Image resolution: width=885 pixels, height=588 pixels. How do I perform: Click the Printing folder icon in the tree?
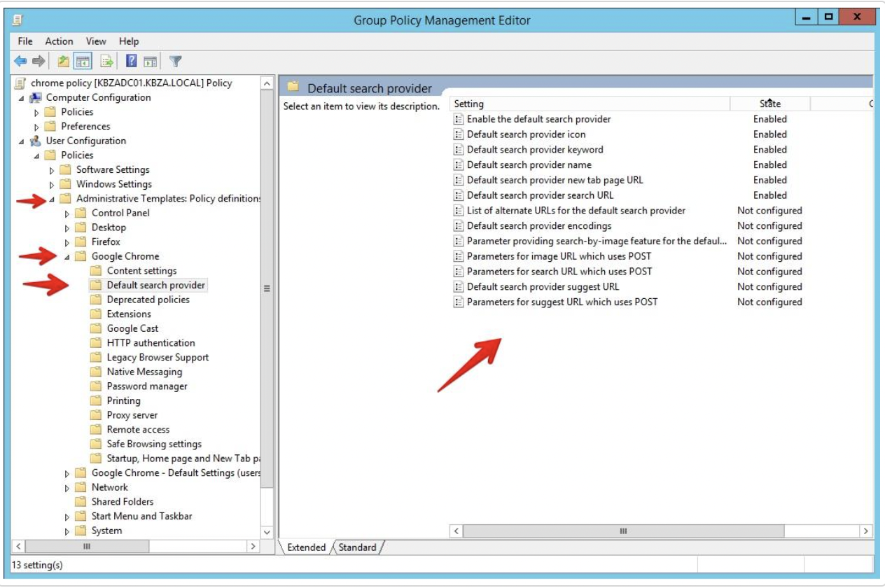click(96, 401)
